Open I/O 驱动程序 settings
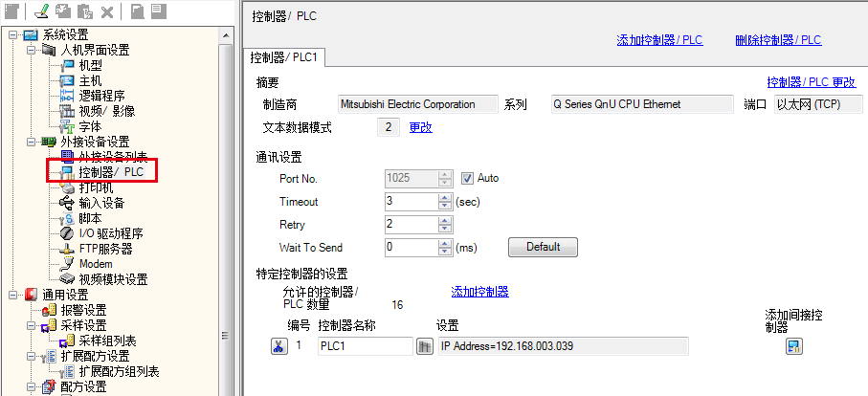868x396 pixels. tap(110, 233)
